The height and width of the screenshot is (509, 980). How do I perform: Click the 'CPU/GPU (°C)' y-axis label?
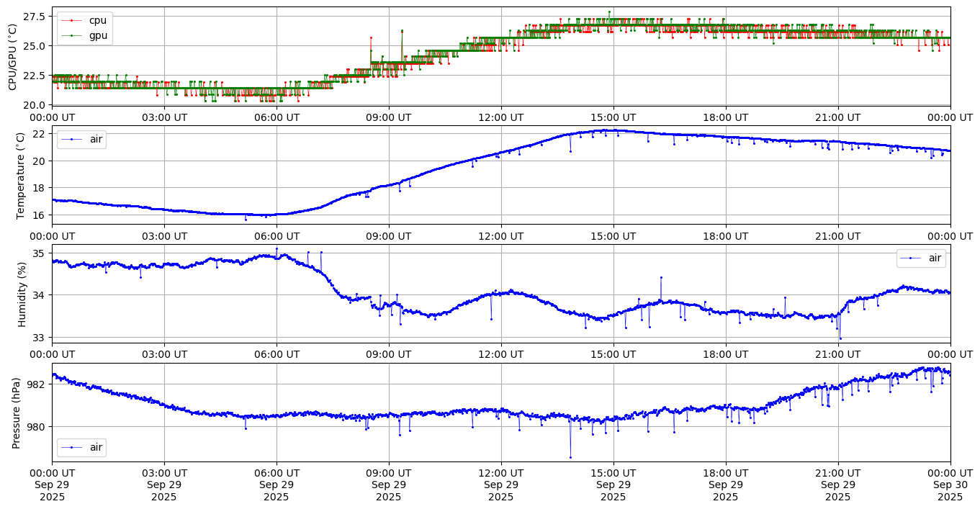[x=12, y=56]
